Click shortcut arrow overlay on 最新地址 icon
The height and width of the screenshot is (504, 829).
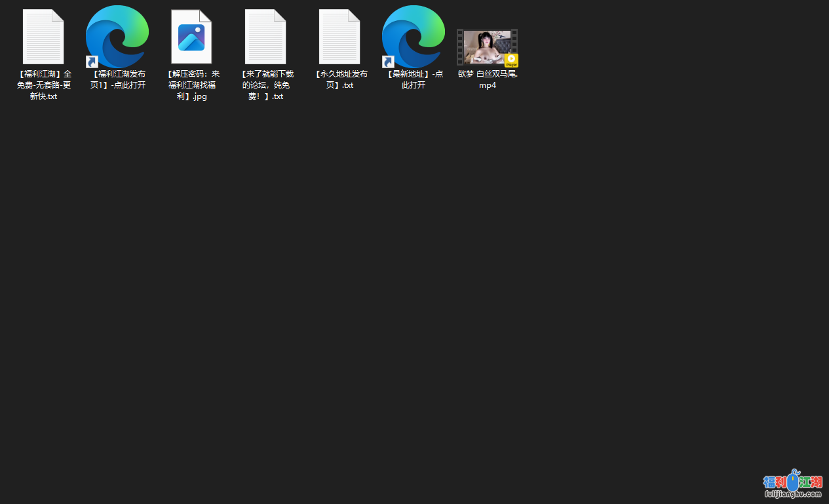(389, 62)
